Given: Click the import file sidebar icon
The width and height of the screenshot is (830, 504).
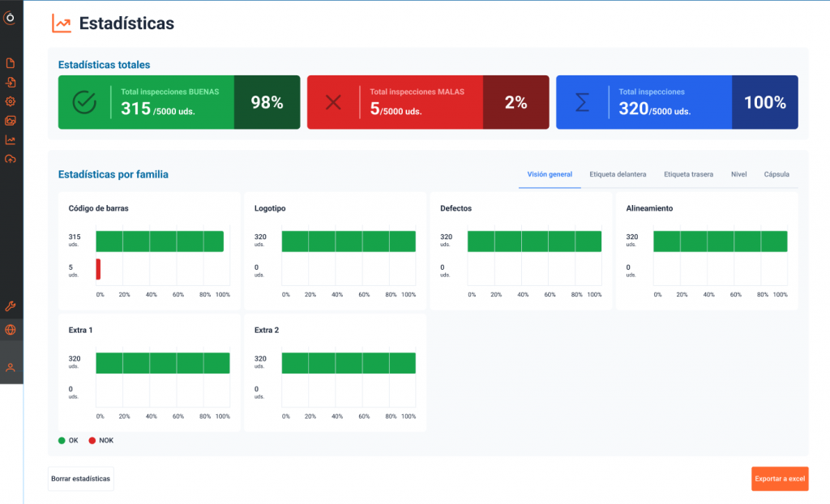Looking at the screenshot, I should click(11, 83).
